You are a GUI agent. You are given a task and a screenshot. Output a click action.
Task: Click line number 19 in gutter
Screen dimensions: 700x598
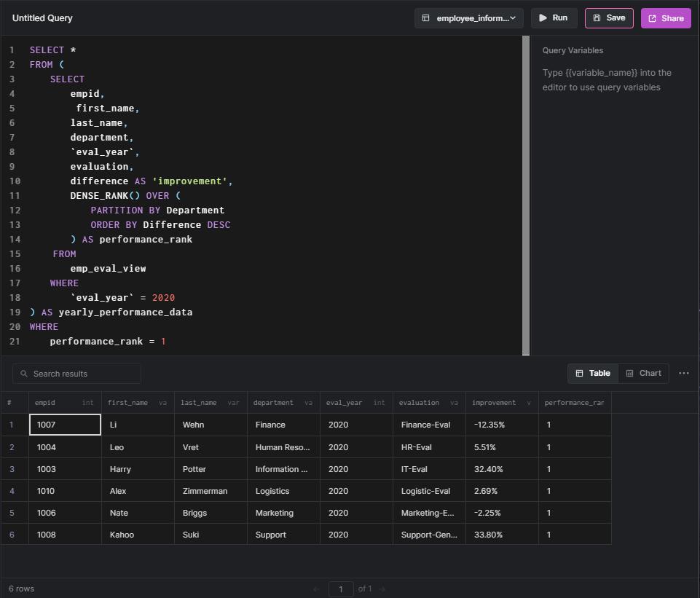[x=15, y=312]
